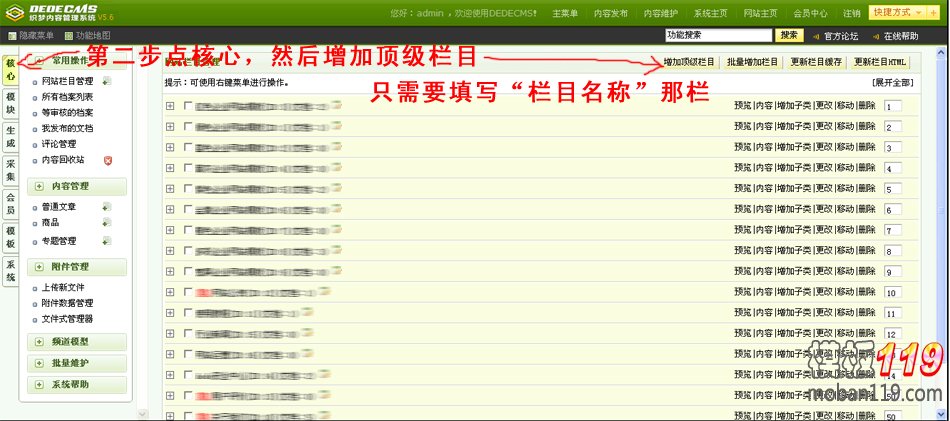The image size is (950, 421).
Task: Tick the checkbox in sort row 4
Action: click(188, 167)
